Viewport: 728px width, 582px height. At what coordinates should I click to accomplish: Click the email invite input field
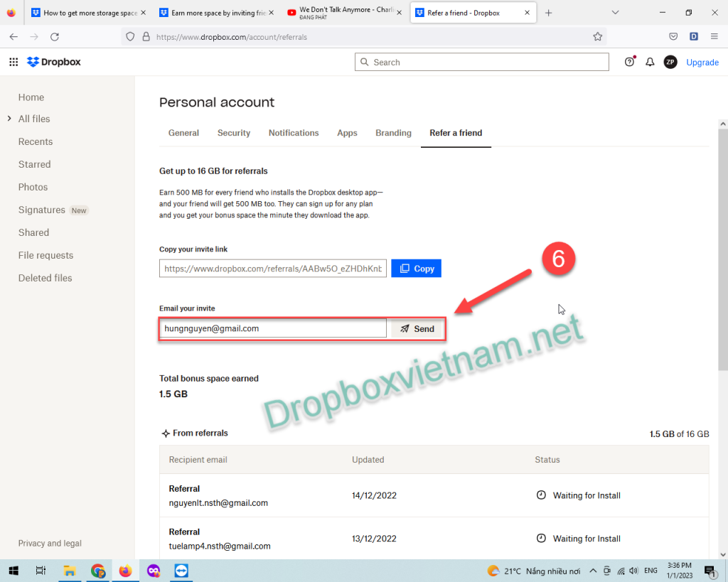(272, 328)
